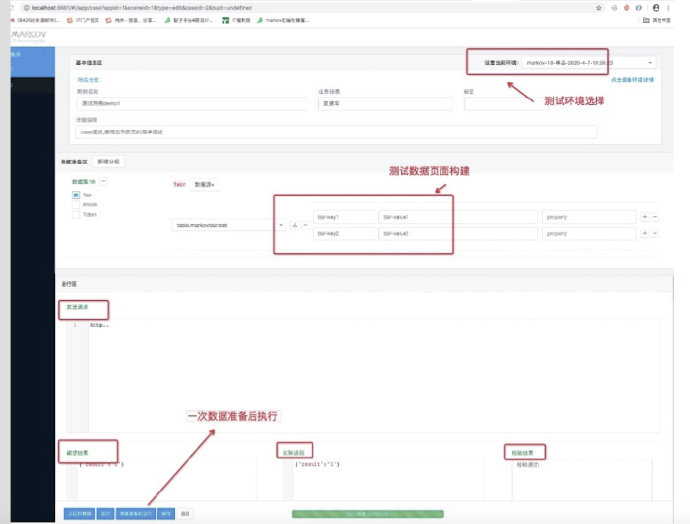
Task: Click the verification result box
Action: pyautogui.click(x=582, y=480)
